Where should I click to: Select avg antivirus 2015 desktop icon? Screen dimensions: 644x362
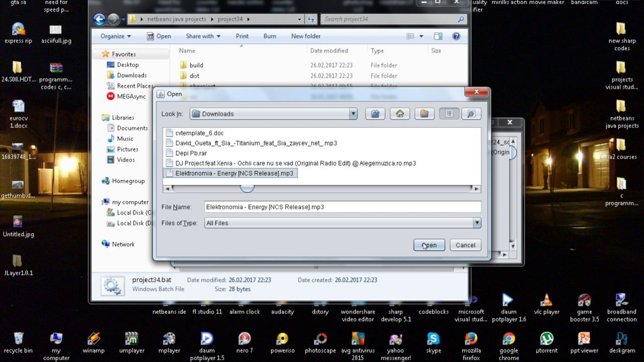[x=358, y=346]
